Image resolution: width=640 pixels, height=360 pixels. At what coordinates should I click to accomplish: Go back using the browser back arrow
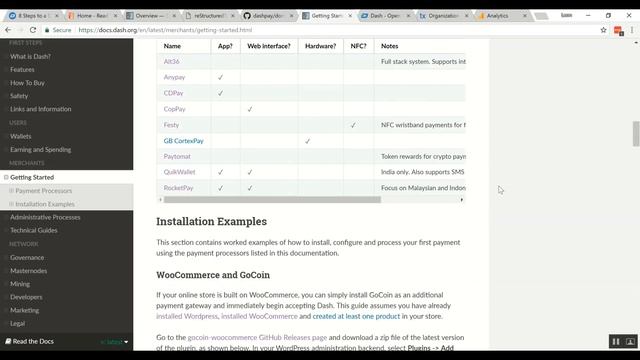(8, 30)
